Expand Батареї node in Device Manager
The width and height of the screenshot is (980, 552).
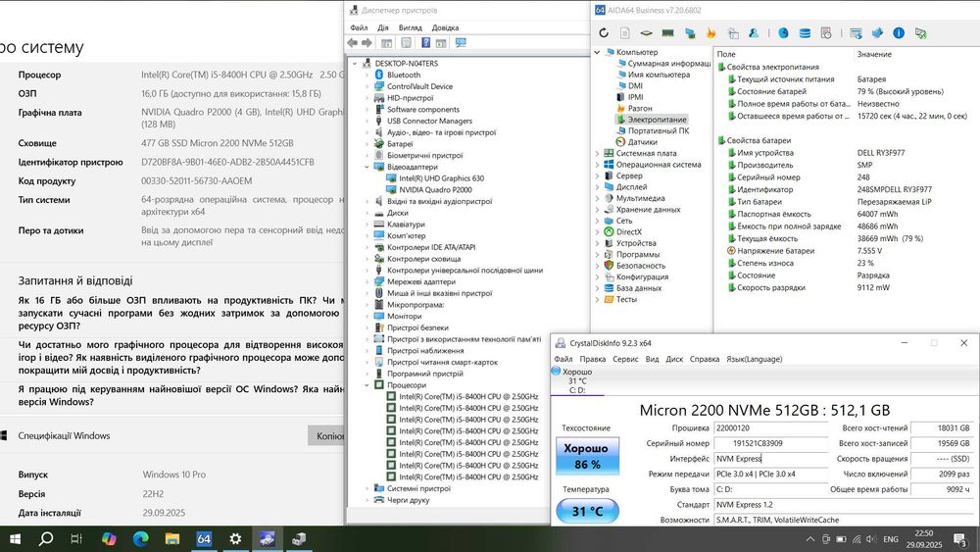point(367,144)
